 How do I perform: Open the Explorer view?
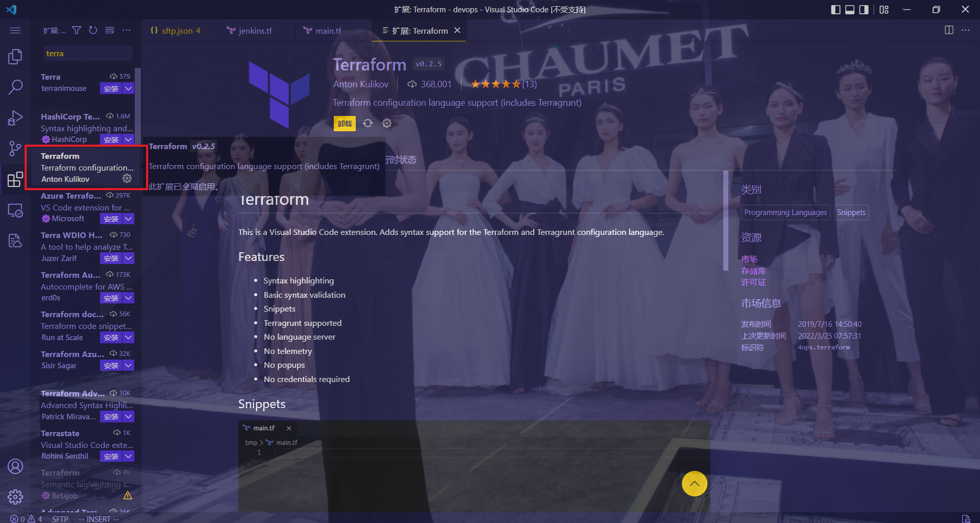point(15,56)
